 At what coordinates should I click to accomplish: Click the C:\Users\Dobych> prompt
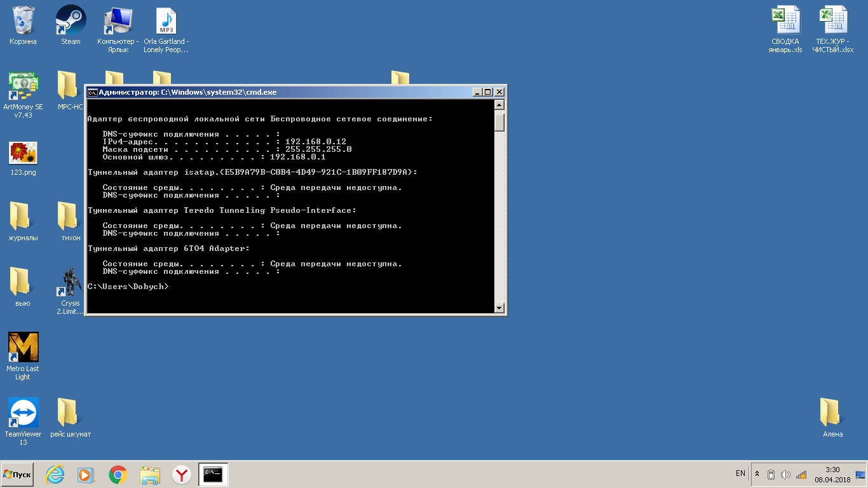point(128,287)
